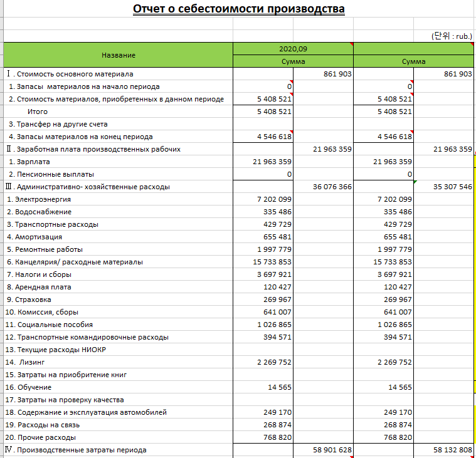Click the "Сумма" subheader under 2020,09

tap(293, 61)
